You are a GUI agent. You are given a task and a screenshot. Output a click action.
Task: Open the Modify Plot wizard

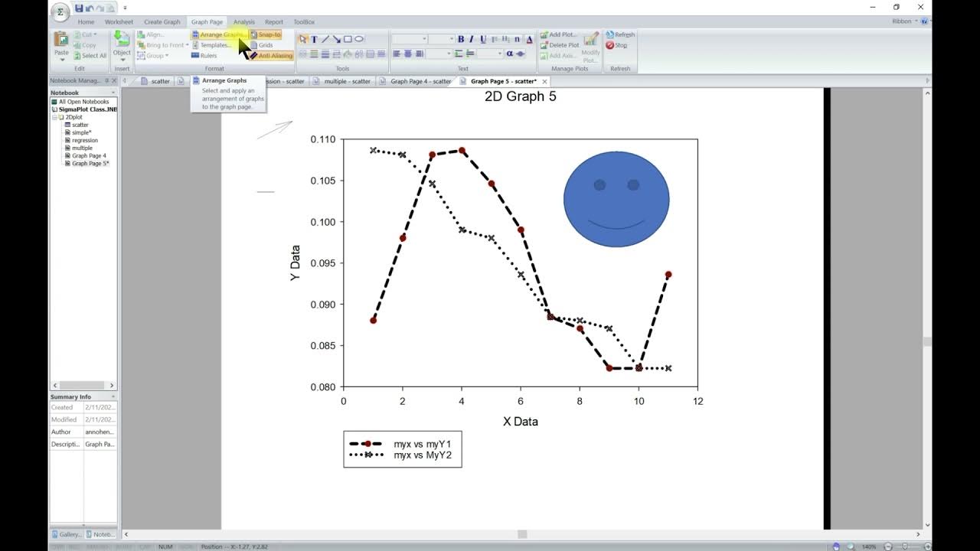[590, 46]
